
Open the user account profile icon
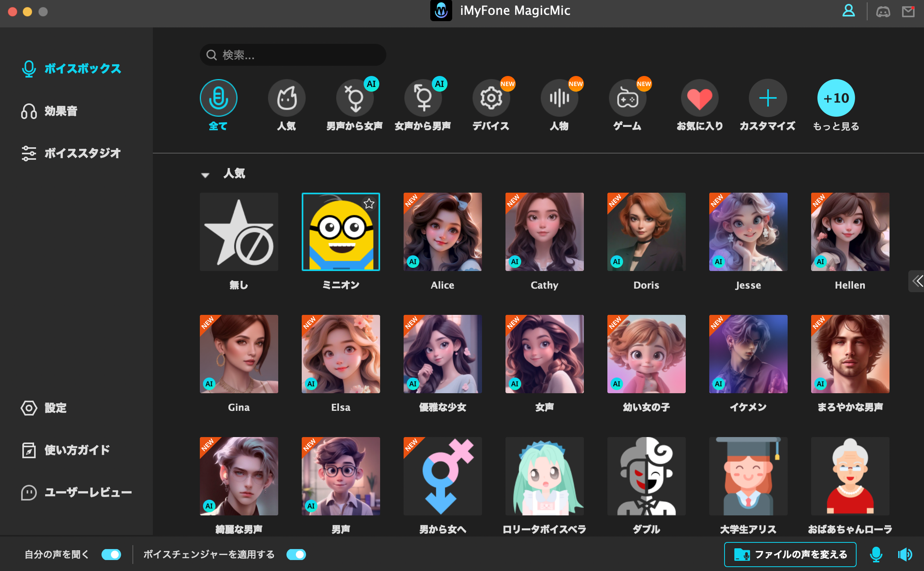point(848,11)
